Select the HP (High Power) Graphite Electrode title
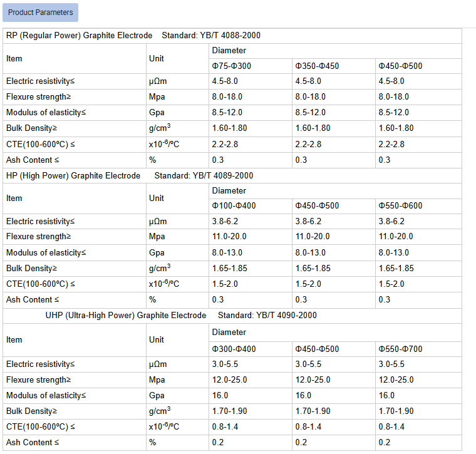The image size is (476, 454). coord(73,176)
